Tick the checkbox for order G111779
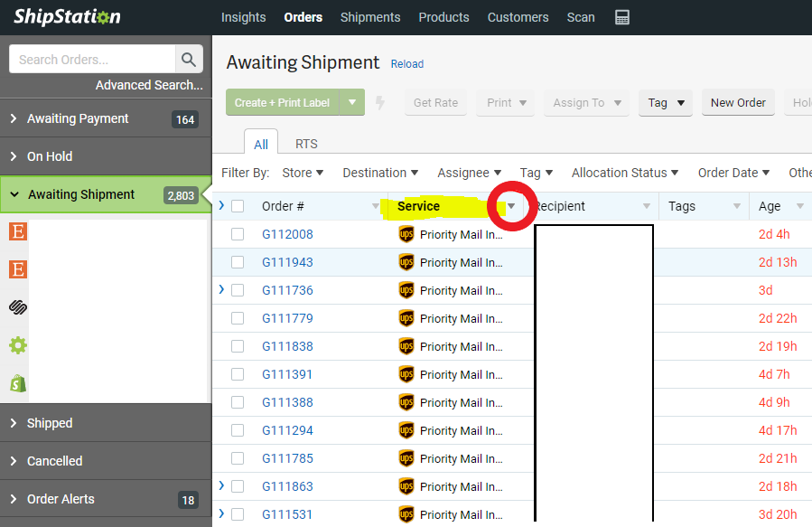Image resolution: width=812 pixels, height=527 pixels. pos(238,318)
